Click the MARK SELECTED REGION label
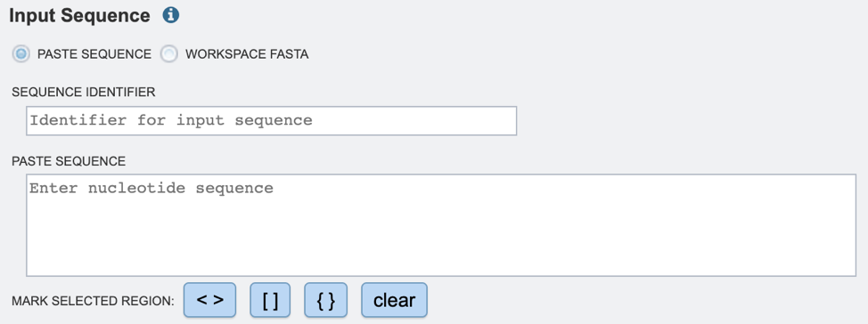This screenshot has height=324, width=868. tap(93, 302)
